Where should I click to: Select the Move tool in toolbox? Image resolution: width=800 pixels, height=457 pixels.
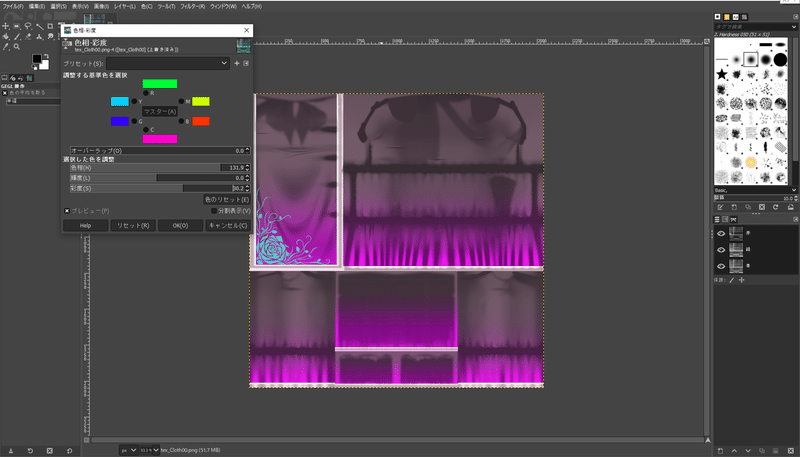(6, 27)
